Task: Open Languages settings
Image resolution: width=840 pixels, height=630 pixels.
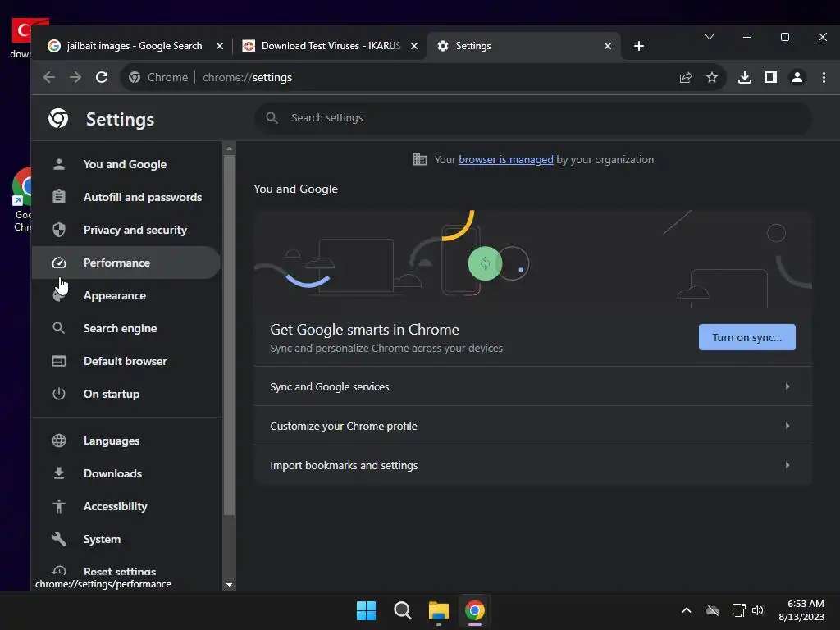Action: 126,441
